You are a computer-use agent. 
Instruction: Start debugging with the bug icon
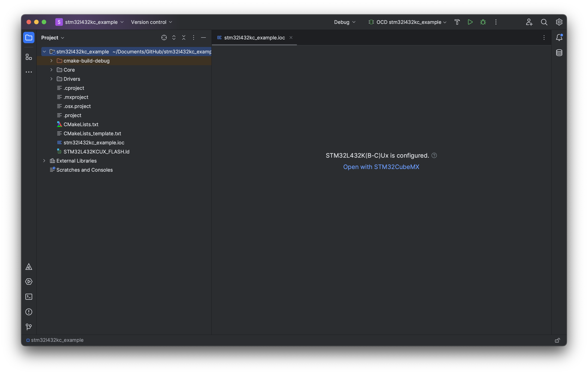(x=483, y=22)
